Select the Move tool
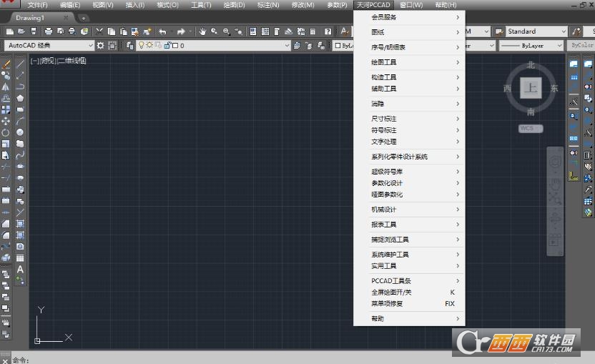 pos(6,121)
